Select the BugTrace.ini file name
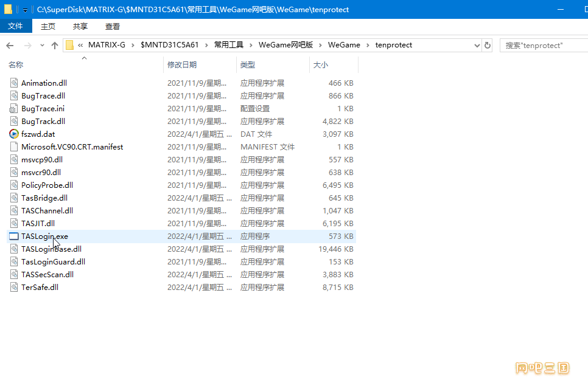This screenshot has height=383, width=588. pyautogui.click(x=43, y=109)
